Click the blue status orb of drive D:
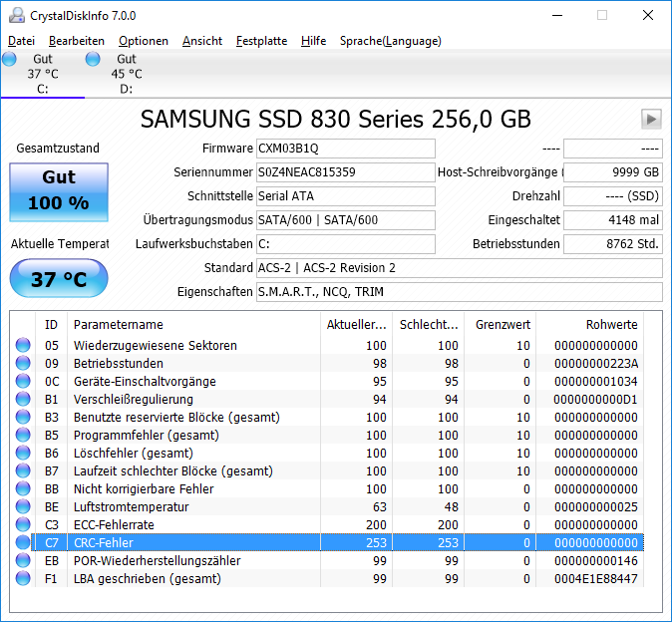The image size is (672, 622). click(93, 59)
